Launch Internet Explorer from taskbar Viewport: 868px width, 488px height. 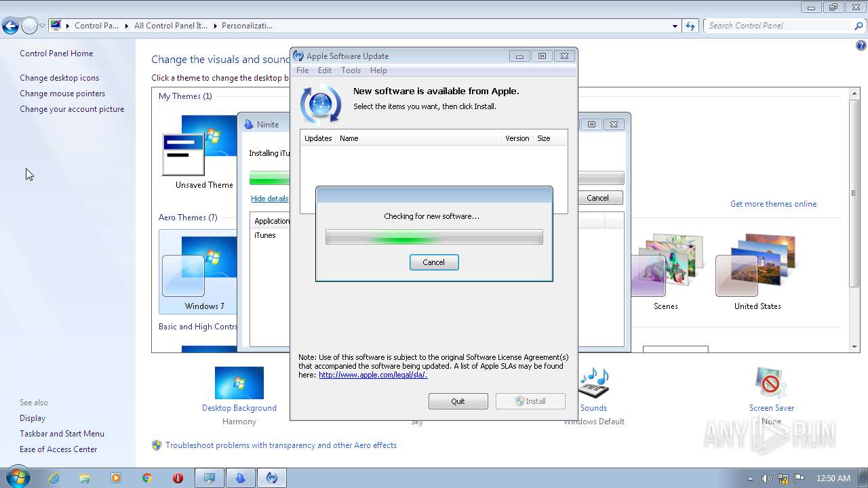click(54, 478)
